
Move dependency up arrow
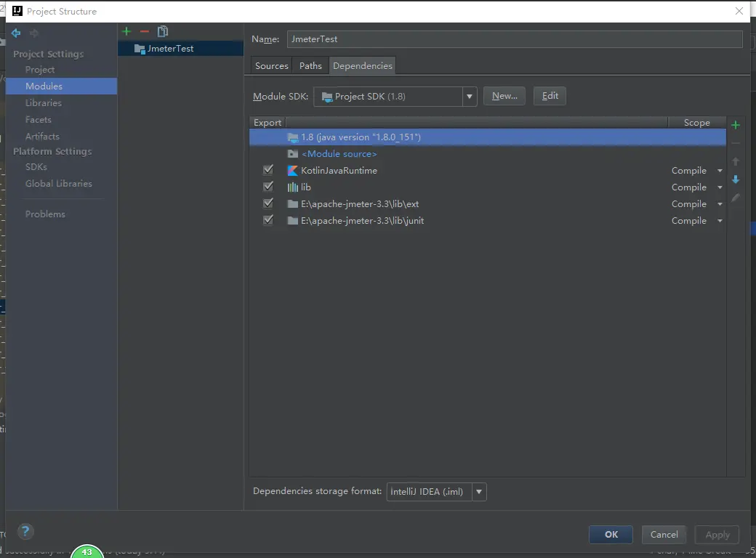click(x=735, y=161)
